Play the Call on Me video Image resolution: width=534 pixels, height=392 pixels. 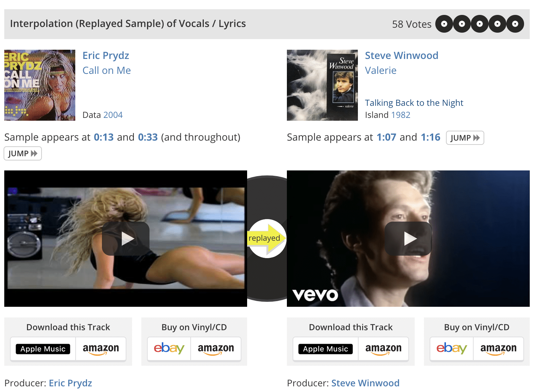coord(126,239)
